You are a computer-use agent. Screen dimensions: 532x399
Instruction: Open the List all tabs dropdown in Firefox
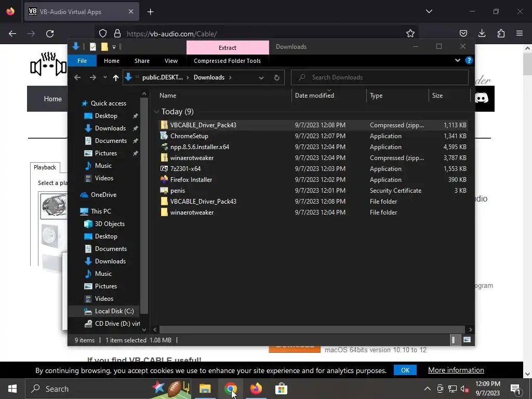[x=429, y=11]
